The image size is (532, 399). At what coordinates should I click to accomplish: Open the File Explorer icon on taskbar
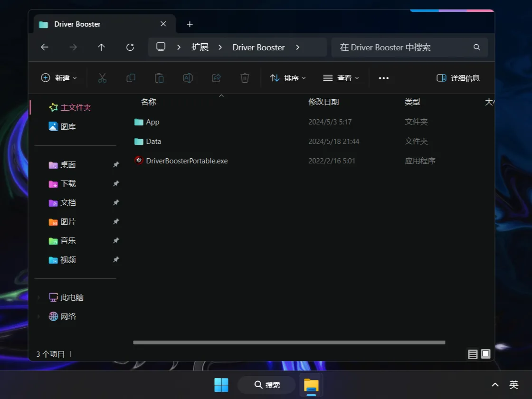311,386
